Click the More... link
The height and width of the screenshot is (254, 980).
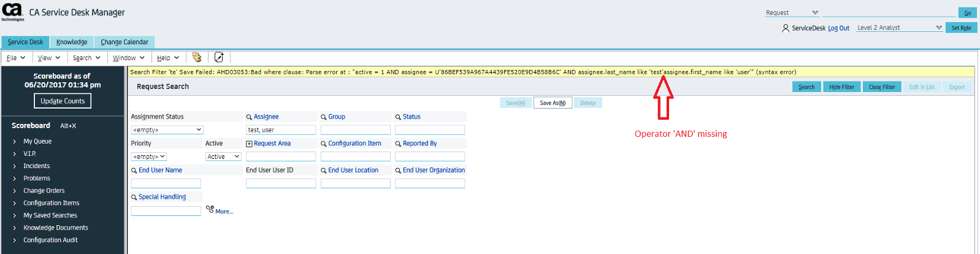(x=224, y=212)
